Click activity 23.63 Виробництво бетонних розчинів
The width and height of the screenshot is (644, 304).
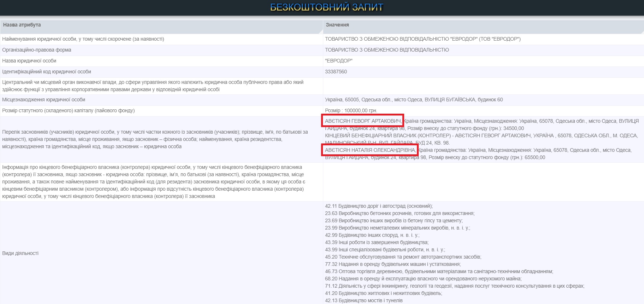(x=399, y=213)
